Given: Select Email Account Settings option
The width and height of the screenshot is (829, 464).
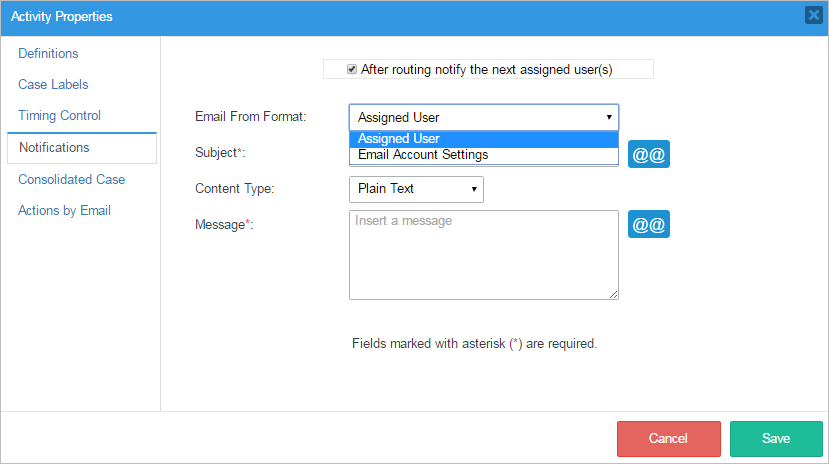Looking at the screenshot, I should click(484, 155).
